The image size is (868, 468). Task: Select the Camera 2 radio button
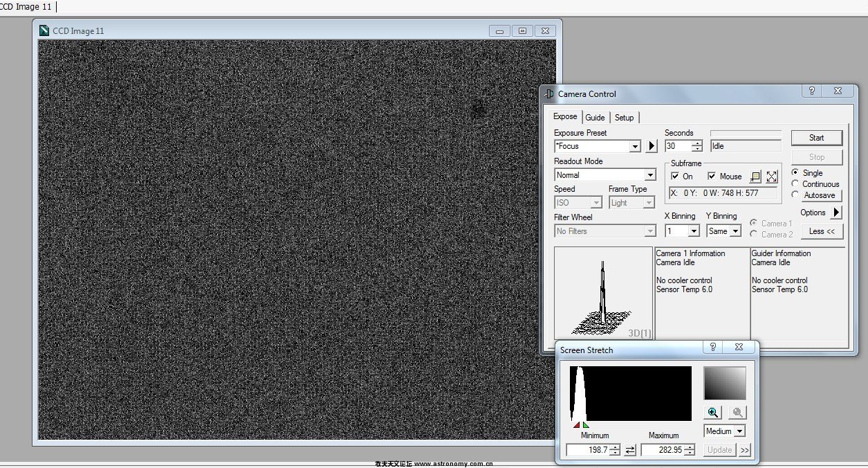(x=753, y=234)
